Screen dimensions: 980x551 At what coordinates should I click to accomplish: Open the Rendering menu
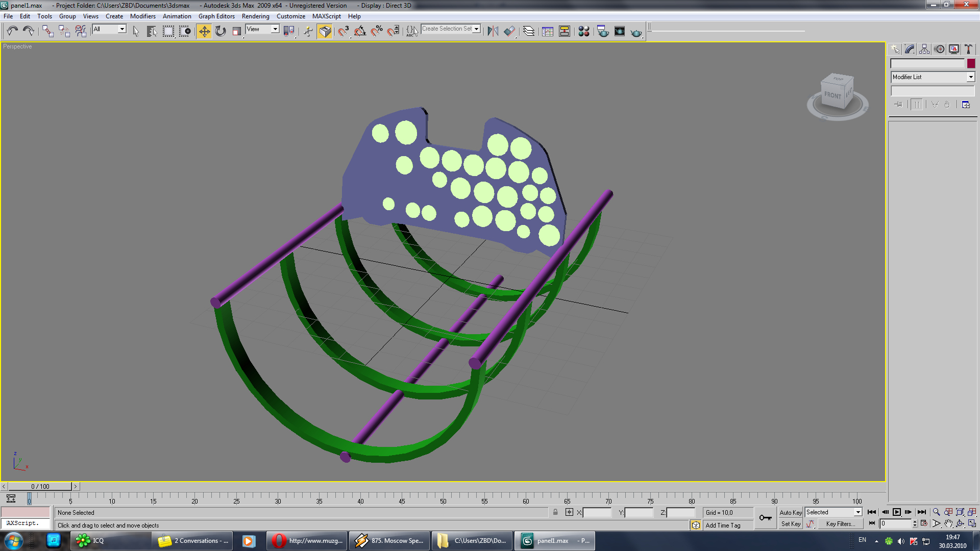pos(255,16)
